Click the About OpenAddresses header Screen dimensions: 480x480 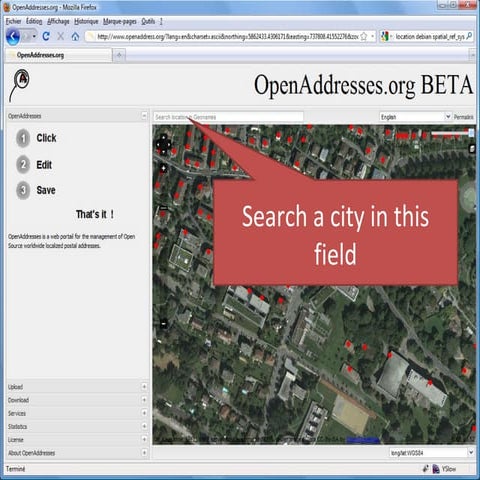[x=77, y=453]
